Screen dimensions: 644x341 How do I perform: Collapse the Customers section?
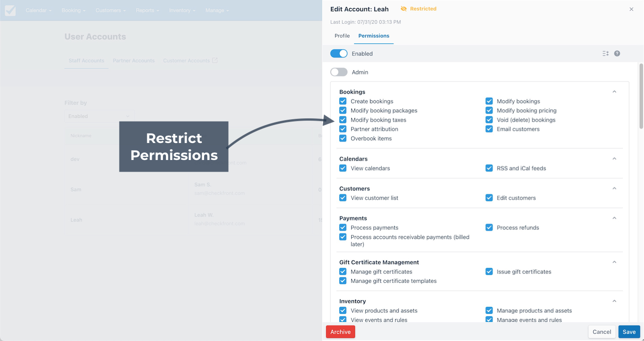pos(614,188)
